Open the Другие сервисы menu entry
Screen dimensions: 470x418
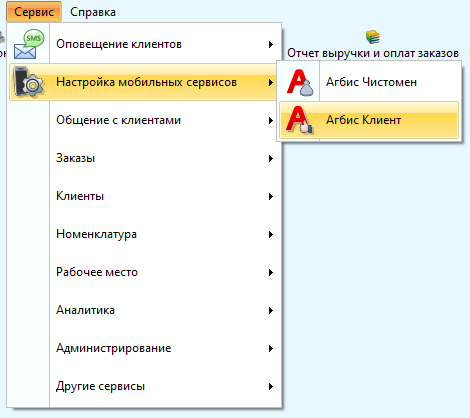pyautogui.click(x=143, y=386)
